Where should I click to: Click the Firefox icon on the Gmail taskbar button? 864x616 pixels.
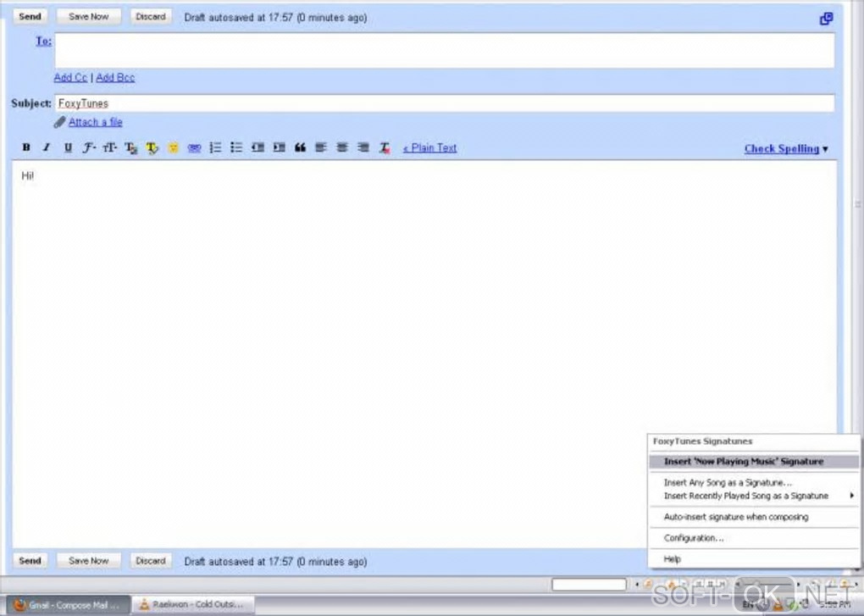19,605
